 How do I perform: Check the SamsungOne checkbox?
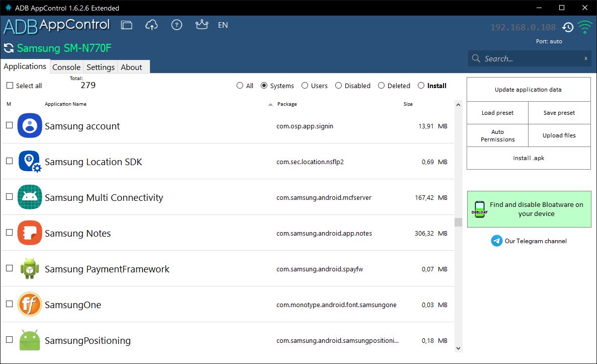point(10,304)
